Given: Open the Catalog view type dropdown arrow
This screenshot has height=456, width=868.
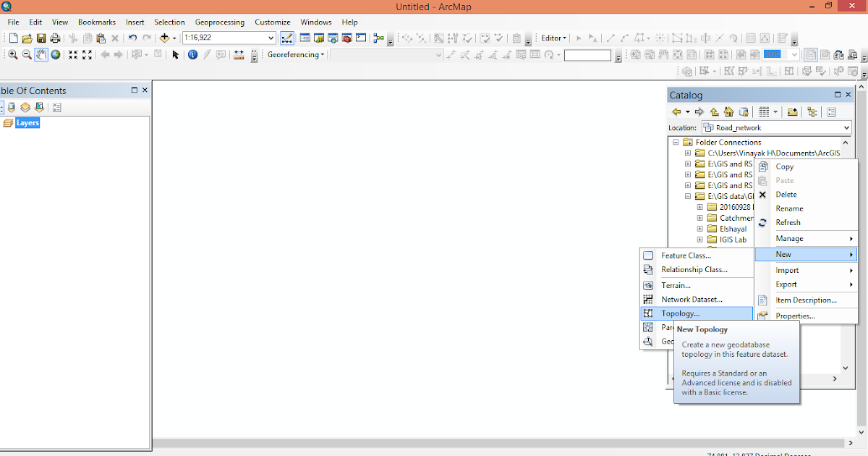Looking at the screenshot, I should click(775, 111).
